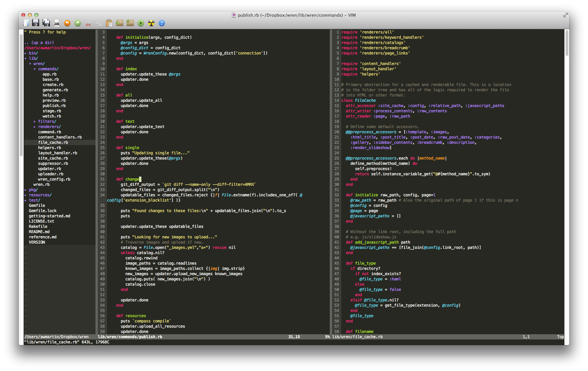Viewport: 588px width, 371px height.
Task: Open Help via the blue question mark icon
Action: (x=162, y=23)
